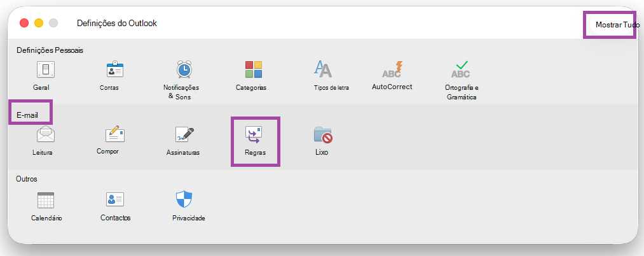Open the Geral preferences icon
Viewport: 644px width, 256px height.
46,69
